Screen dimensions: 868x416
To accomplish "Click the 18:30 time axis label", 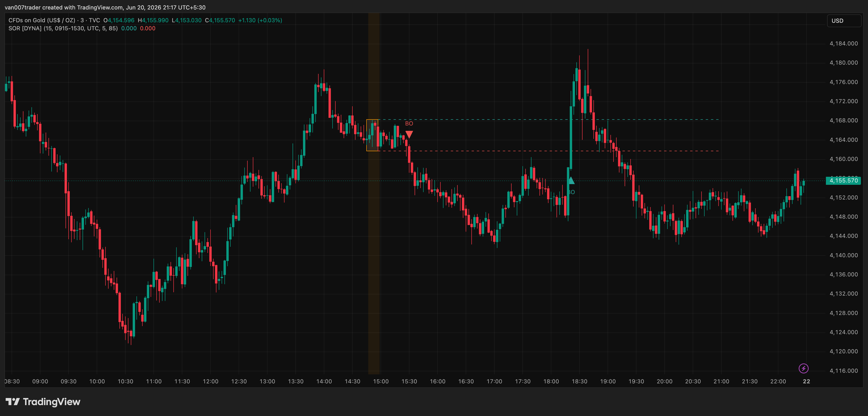I will pyautogui.click(x=579, y=381).
